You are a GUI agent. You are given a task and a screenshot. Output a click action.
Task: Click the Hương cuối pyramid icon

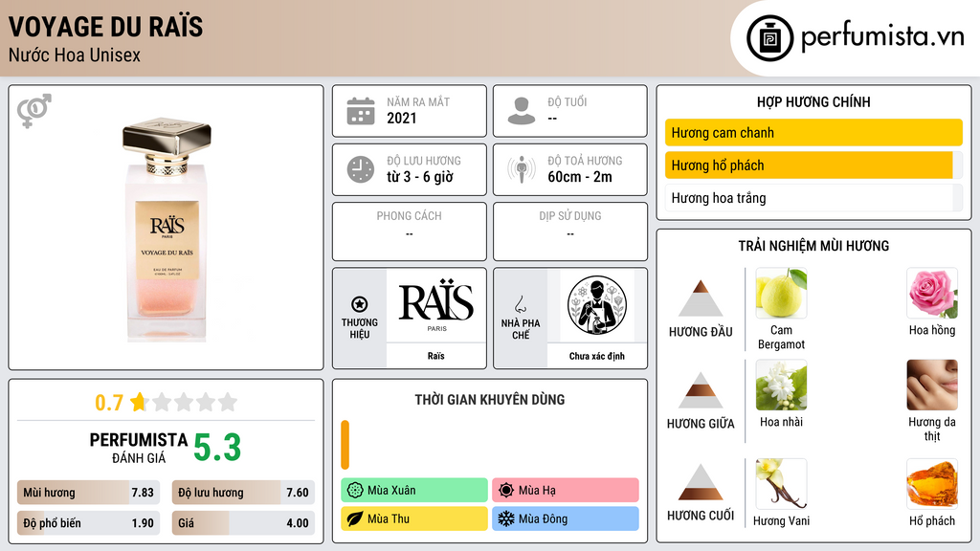[x=701, y=482]
